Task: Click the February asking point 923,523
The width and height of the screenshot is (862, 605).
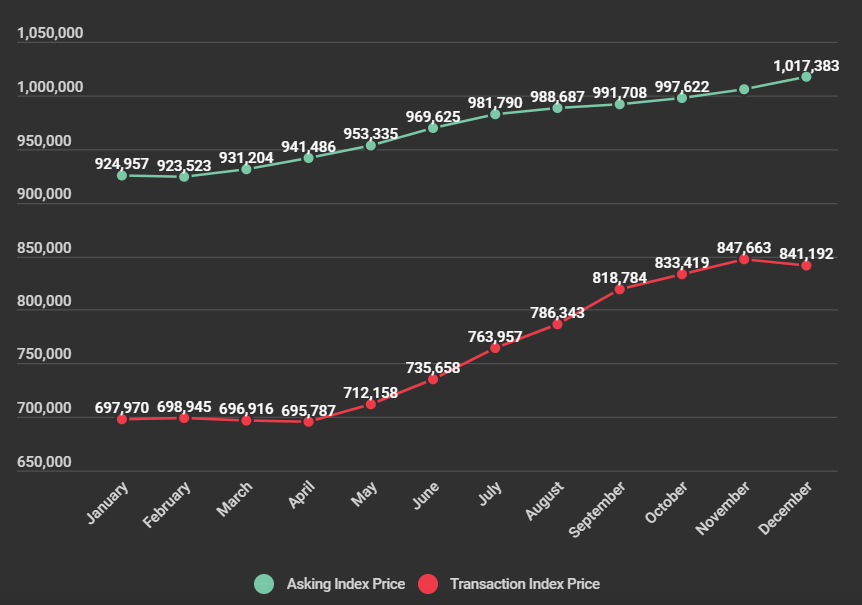Action: click(184, 177)
